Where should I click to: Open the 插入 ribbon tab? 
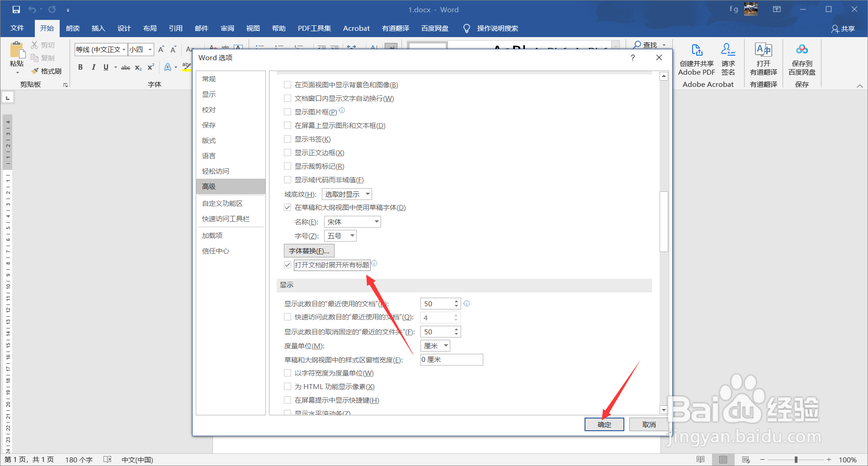click(98, 28)
